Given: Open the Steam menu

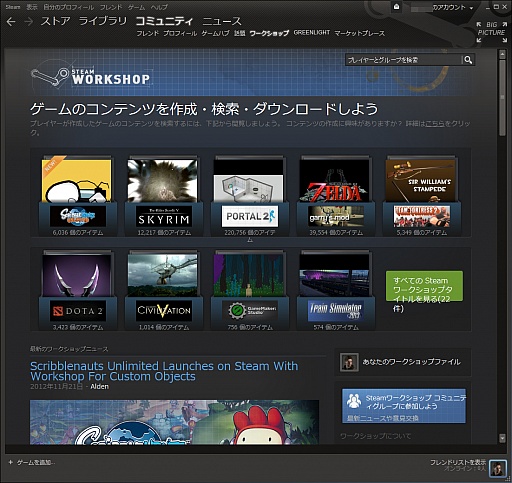Looking at the screenshot, I should [x=13, y=7].
